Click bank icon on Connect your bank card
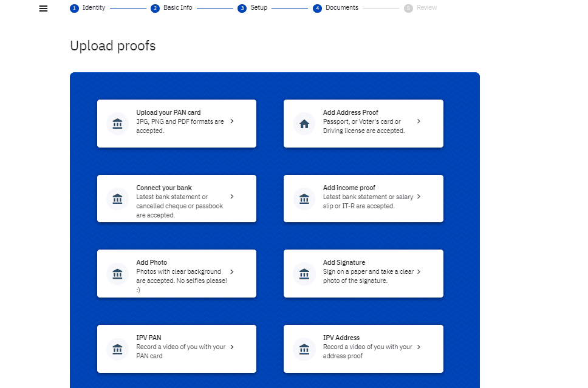Image resolution: width=588 pixels, height=388 pixels. pos(117,199)
